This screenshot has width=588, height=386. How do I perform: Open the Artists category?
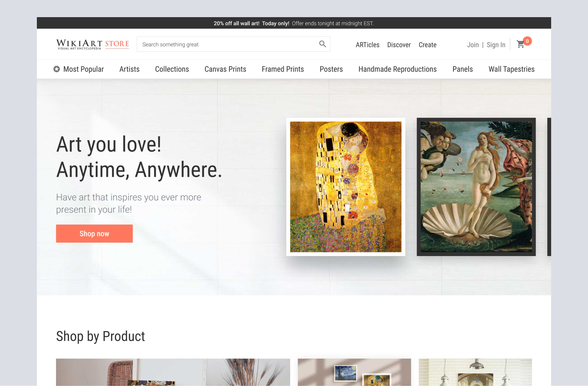tap(129, 69)
